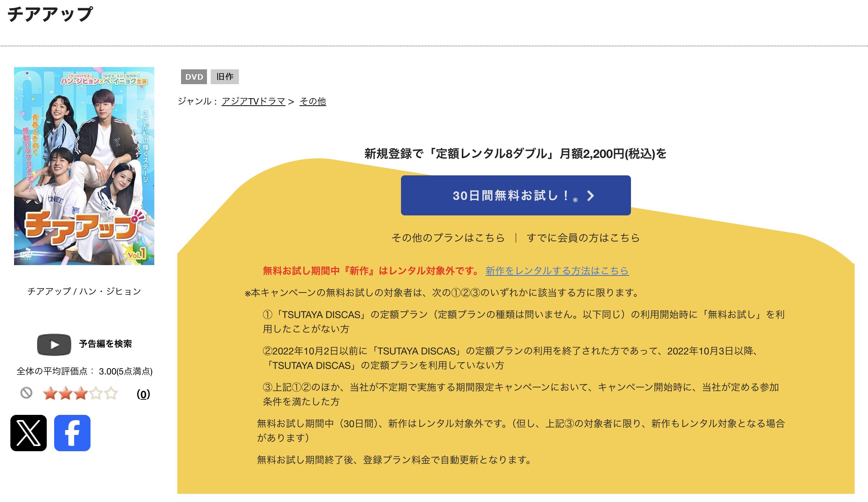Rate with the first star
Screen dimensions: 868x502
(x=50, y=393)
